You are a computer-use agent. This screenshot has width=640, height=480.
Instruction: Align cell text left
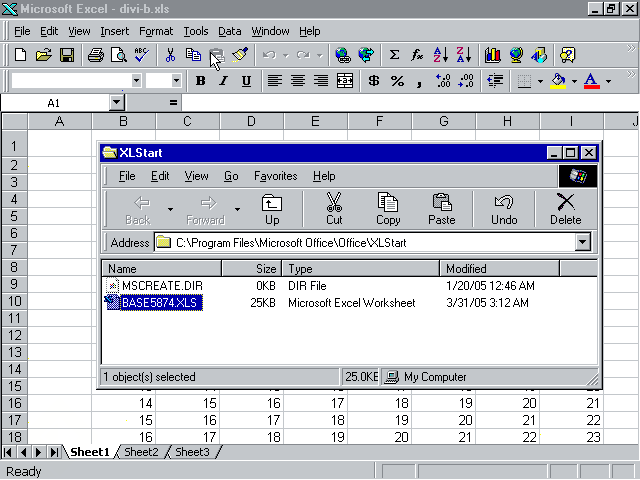tap(274, 81)
